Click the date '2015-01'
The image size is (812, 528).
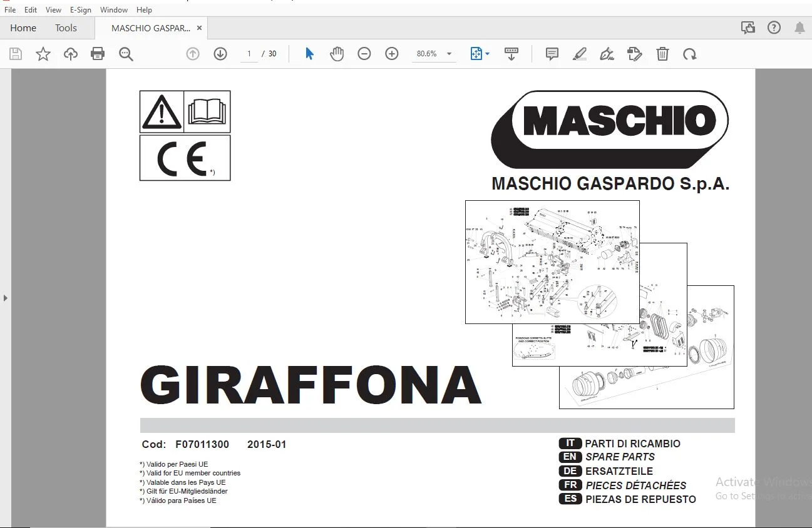click(x=267, y=445)
